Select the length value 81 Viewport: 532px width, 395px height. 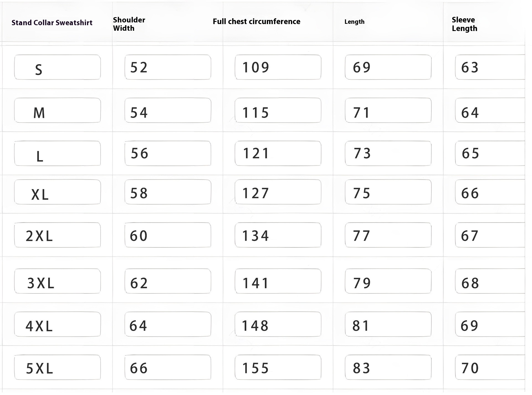coord(388,324)
